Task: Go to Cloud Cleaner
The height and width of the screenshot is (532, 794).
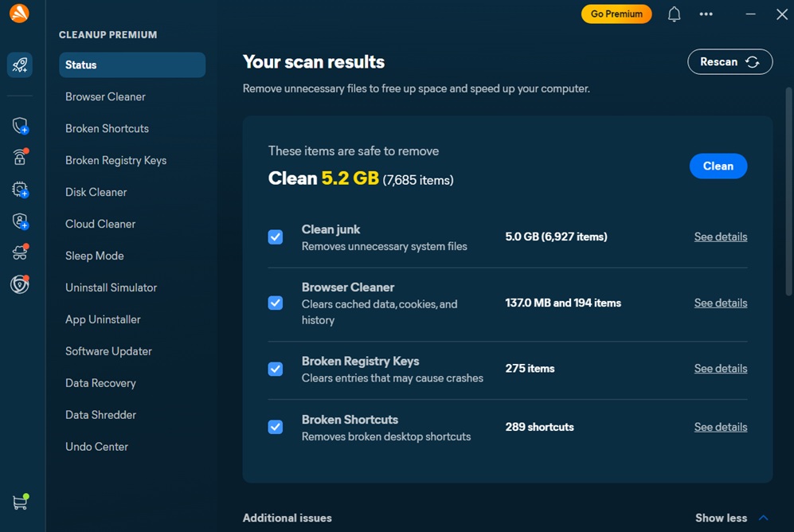Action: point(100,225)
